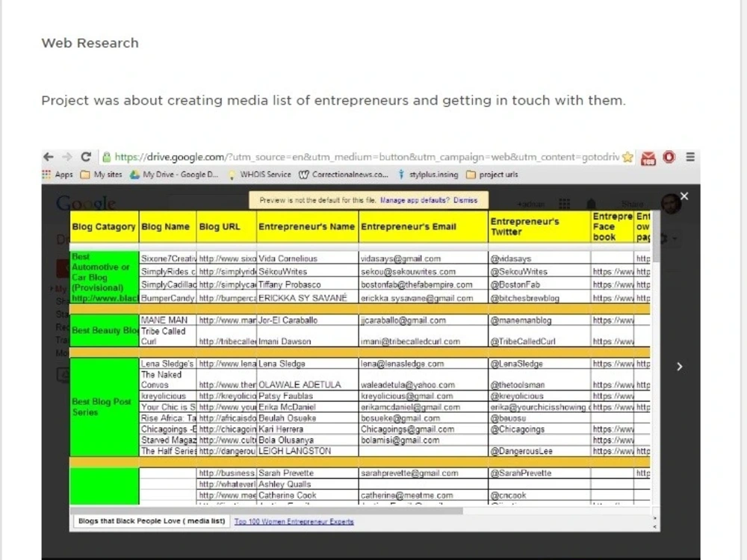Select the Vida Cornelious name cell
747x560 pixels.
308,258
